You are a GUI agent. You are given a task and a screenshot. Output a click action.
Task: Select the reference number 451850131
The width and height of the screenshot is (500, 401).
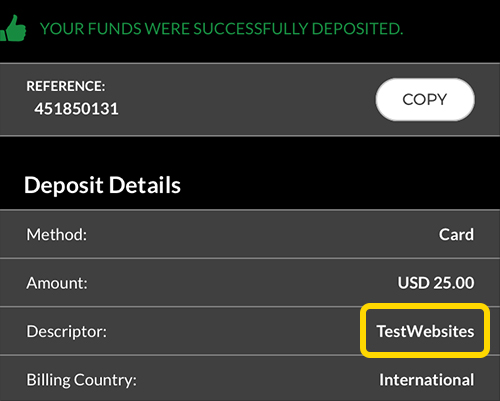tap(76, 109)
